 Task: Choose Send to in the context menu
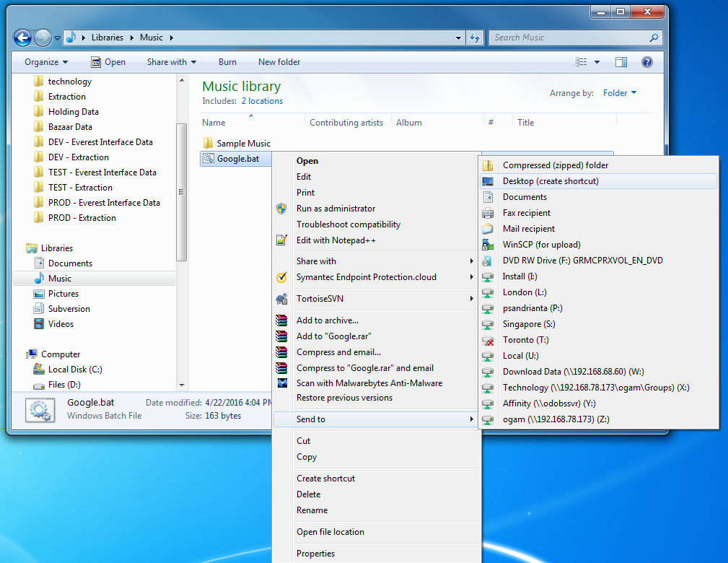click(x=376, y=419)
